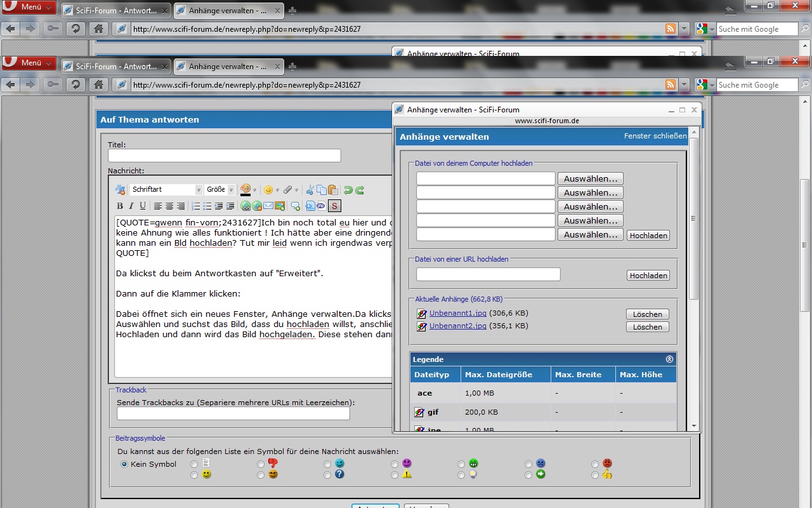Click Löschen next to Unbenannt1.jpg
The image size is (812, 508).
coord(647,314)
